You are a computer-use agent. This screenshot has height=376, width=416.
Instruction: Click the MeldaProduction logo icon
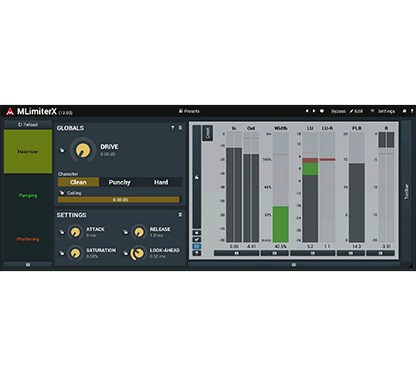pos(10,111)
